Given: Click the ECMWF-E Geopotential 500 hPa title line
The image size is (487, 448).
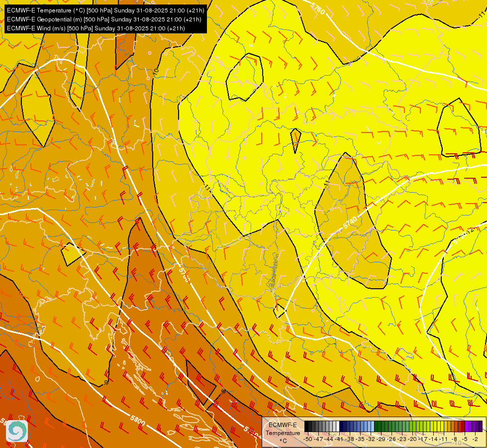Looking at the screenshot, I should (x=104, y=19).
